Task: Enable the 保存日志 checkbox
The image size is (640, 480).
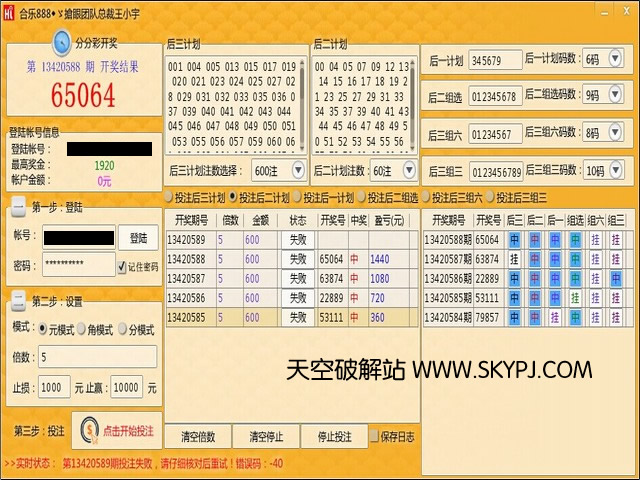Action: 374,437
